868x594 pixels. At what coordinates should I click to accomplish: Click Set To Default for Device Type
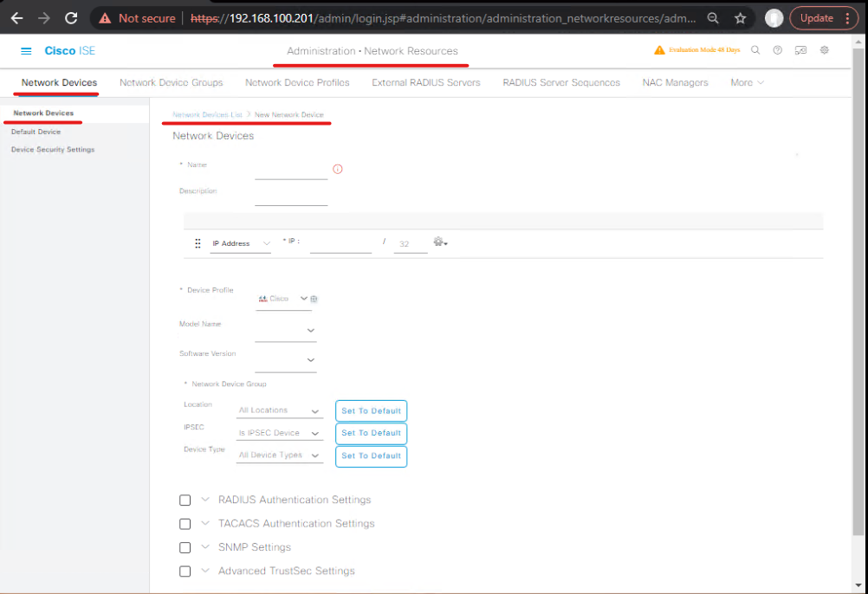click(x=372, y=456)
